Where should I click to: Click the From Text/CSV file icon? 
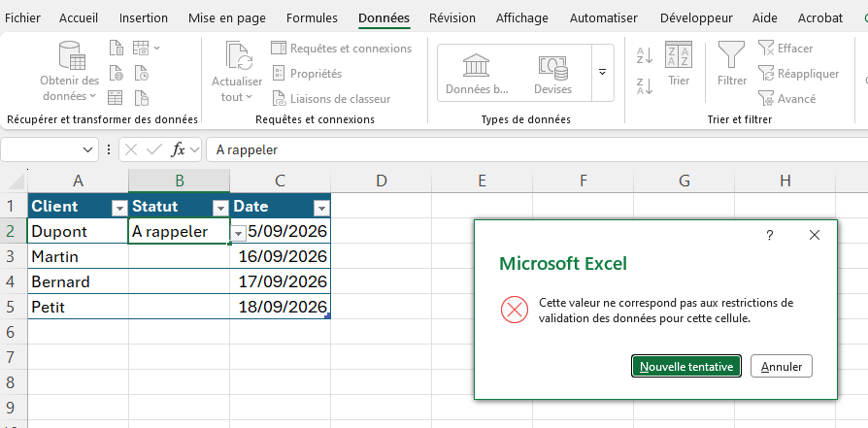pos(117,49)
